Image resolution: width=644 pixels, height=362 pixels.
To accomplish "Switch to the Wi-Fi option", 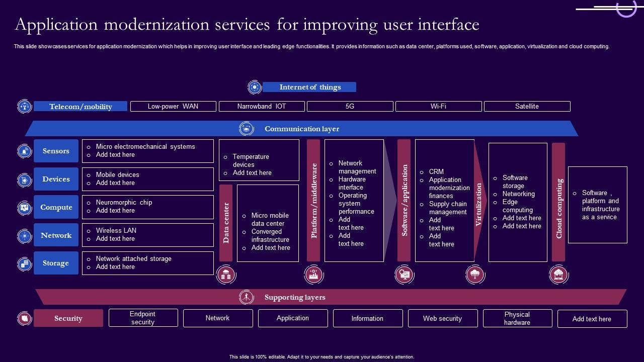I will click(438, 106).
